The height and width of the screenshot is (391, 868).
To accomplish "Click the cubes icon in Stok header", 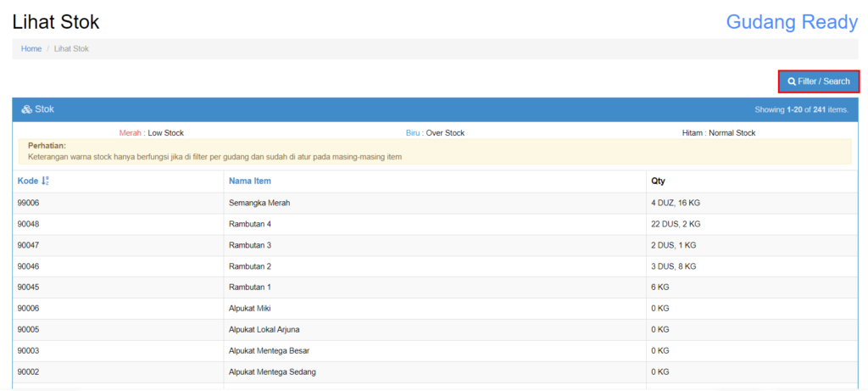I will coord(26,109).
